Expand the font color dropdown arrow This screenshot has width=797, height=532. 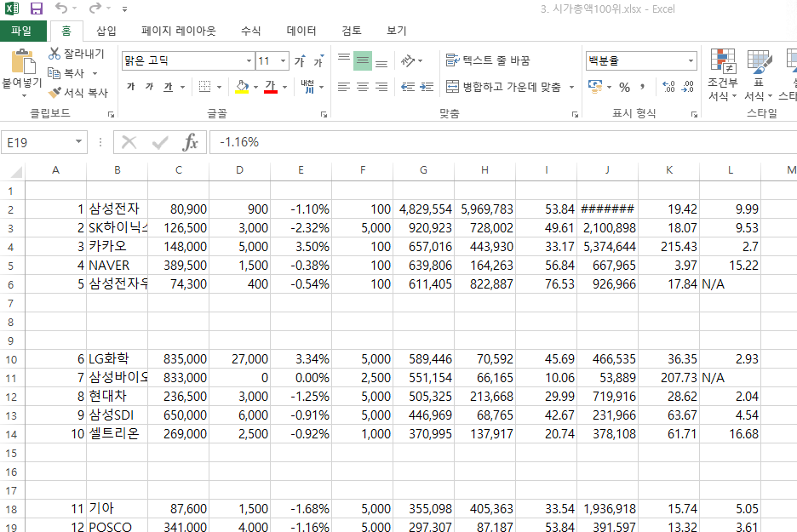click(284, 87)
